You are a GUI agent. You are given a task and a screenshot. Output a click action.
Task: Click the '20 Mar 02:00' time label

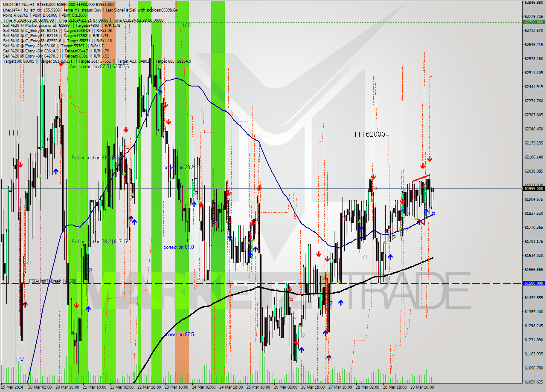click(40, 387)
